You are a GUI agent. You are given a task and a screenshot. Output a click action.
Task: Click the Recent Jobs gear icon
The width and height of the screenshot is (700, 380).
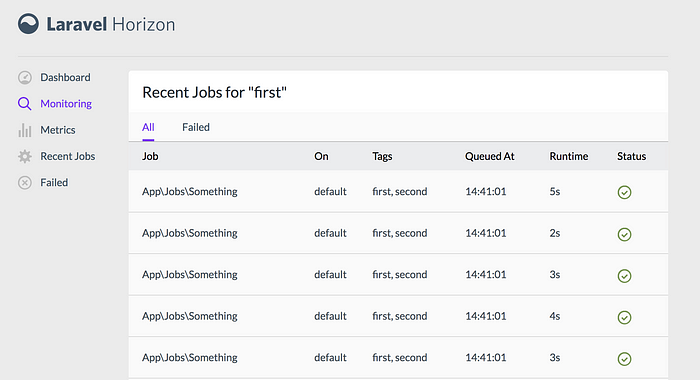click(25, 156)
